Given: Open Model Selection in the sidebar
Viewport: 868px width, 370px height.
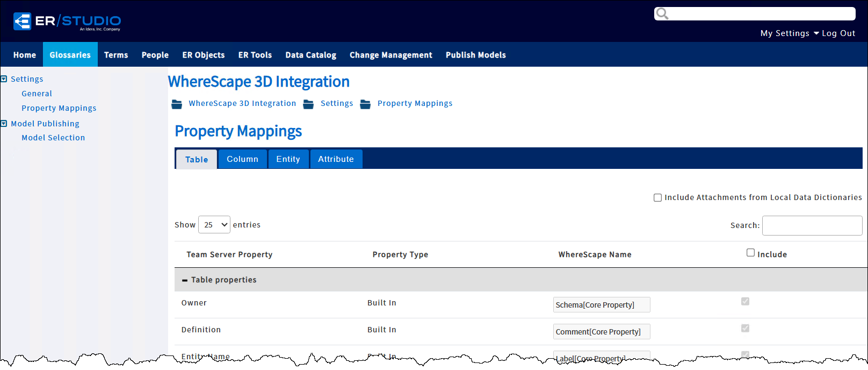Looking at the screenshot, I should point(53,138).
